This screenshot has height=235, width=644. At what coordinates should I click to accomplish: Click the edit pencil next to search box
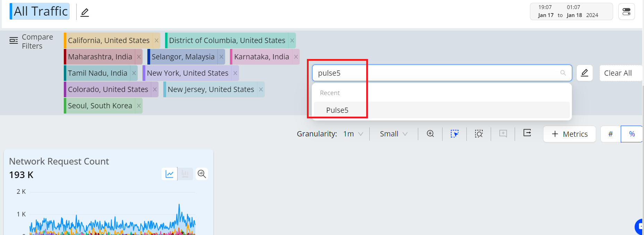tap(584, 73)
